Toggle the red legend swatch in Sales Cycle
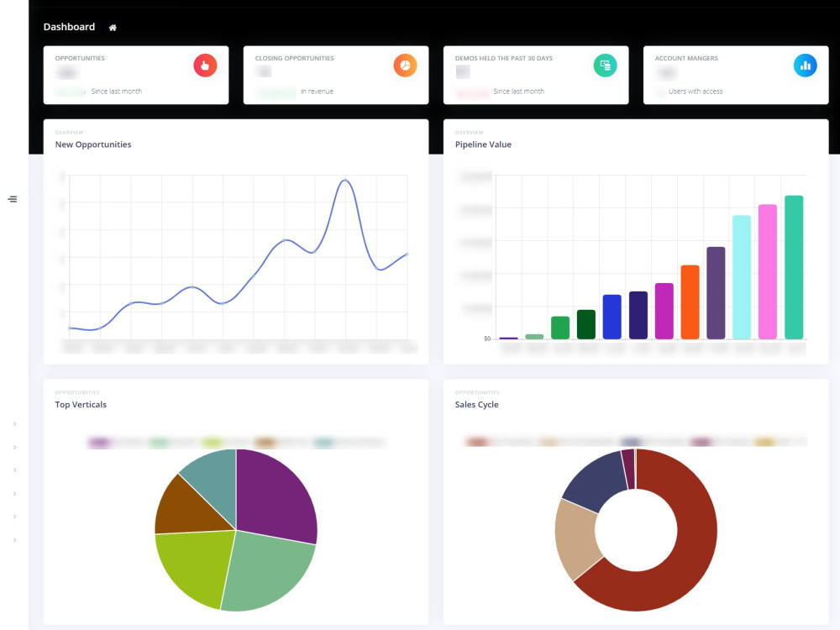The height and width of the screenshot is (630, 840). point(477,442)
